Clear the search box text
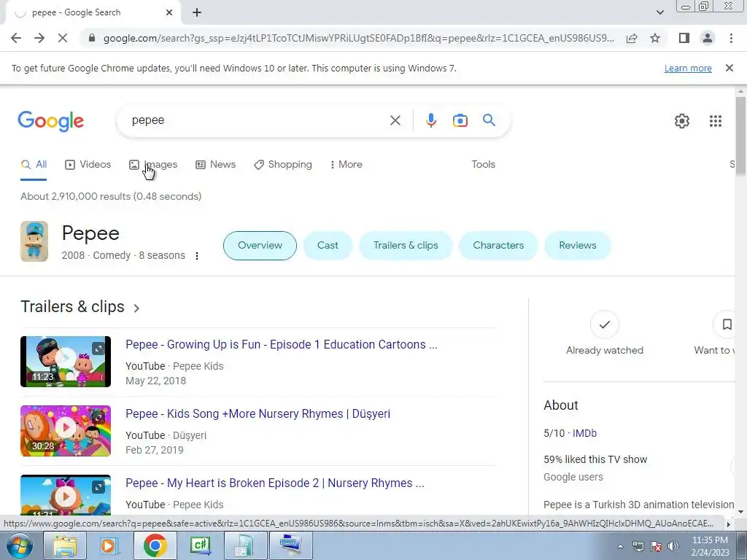747x560 pixels. (x=395, y=120)
